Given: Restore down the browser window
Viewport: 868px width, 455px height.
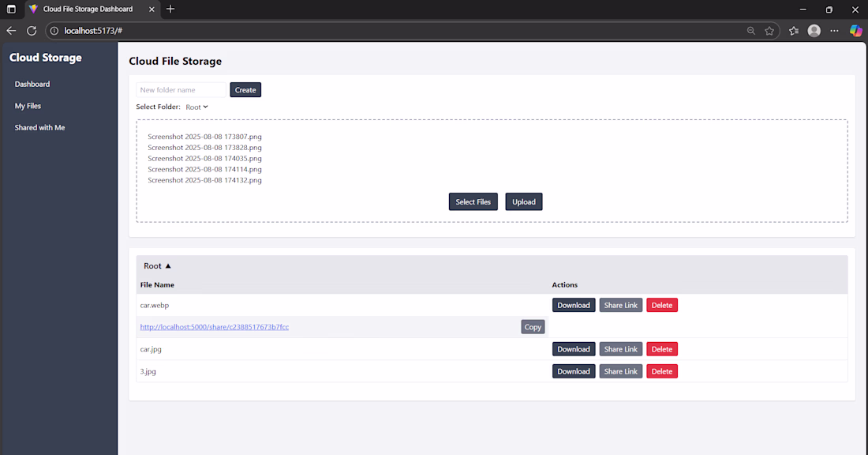Looking at the screenshot, I should tap(829, 9).
